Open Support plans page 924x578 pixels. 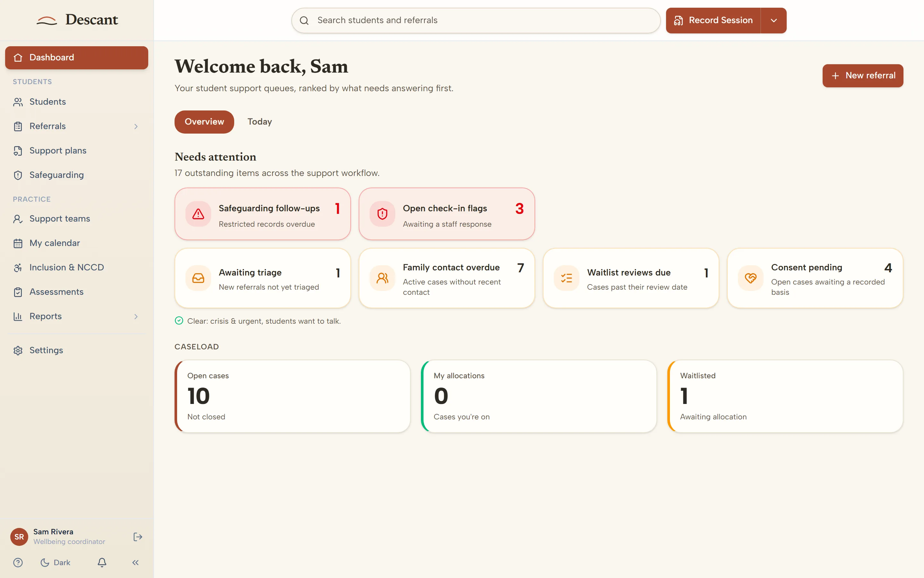click(x=76, y=151)
